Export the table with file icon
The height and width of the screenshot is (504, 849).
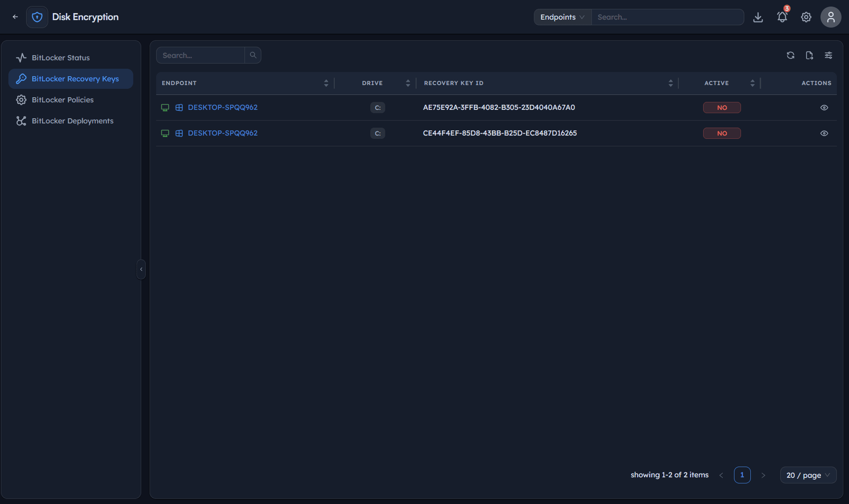pyautogui.click(x=809, y=55)
